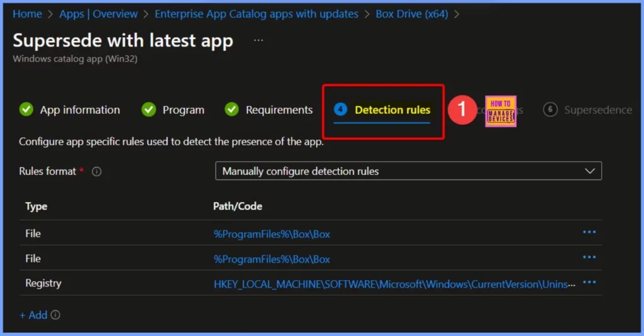
Task: Select the Rules format label
Action: [48, 171]
